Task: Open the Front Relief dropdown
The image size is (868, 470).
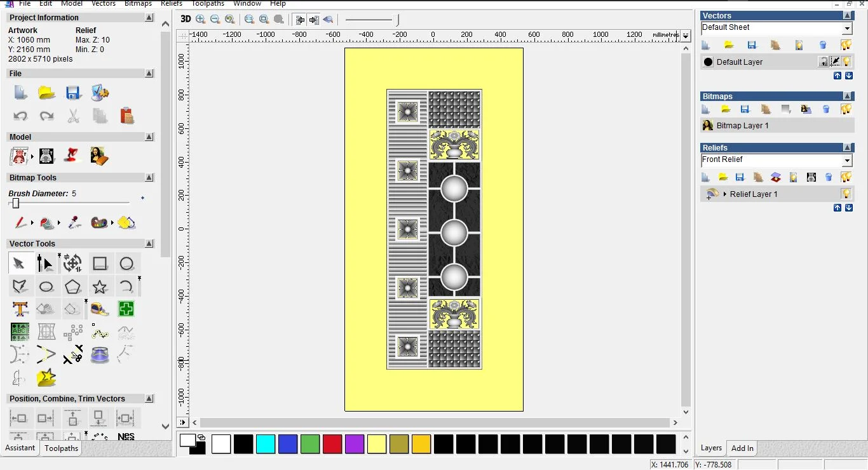Action: [x=846, y=161]
